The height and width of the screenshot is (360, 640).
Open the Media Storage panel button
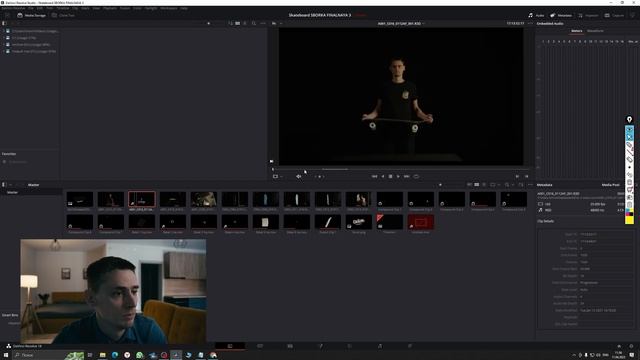(x=31, y=15)
